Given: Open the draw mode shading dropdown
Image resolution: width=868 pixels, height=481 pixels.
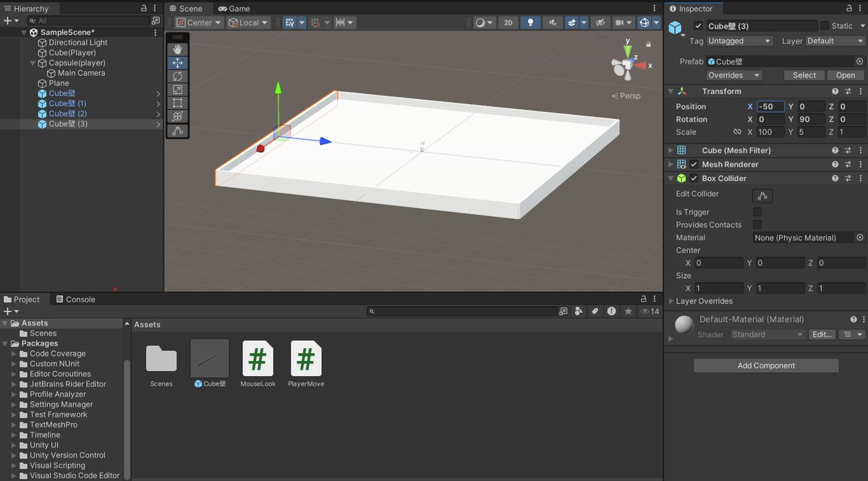Looking at the screenshot, I should pos(484,22).
